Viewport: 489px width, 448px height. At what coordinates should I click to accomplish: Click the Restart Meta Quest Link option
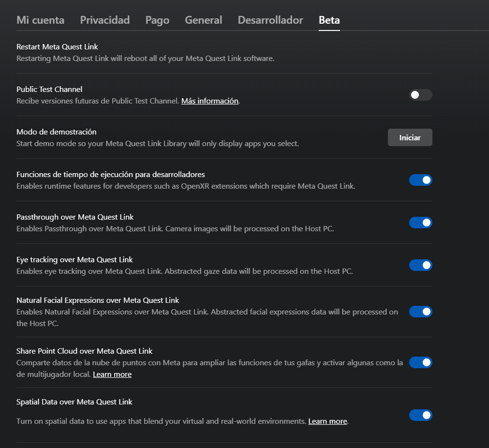pos(57,47)
